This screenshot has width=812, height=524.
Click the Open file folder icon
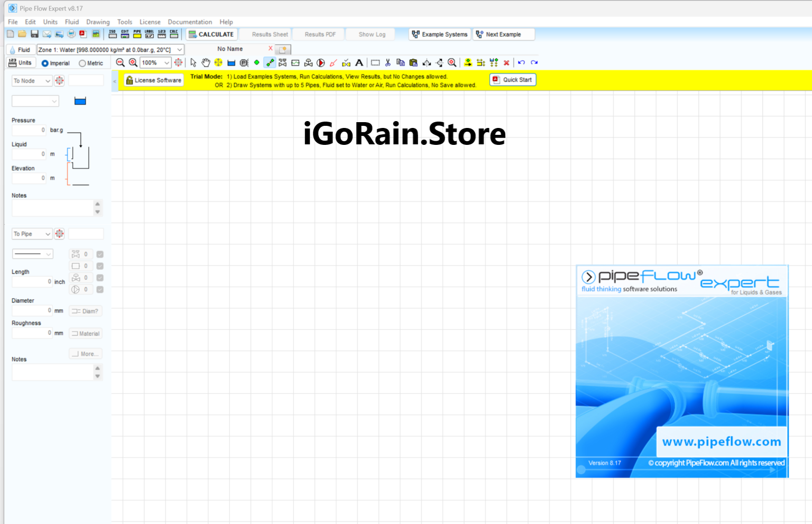pos(22,34)
